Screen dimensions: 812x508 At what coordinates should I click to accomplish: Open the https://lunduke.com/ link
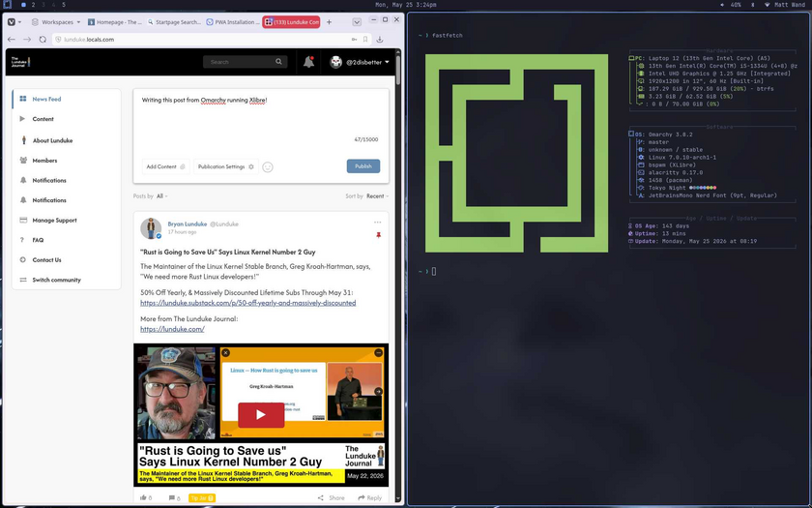[172, 329]
